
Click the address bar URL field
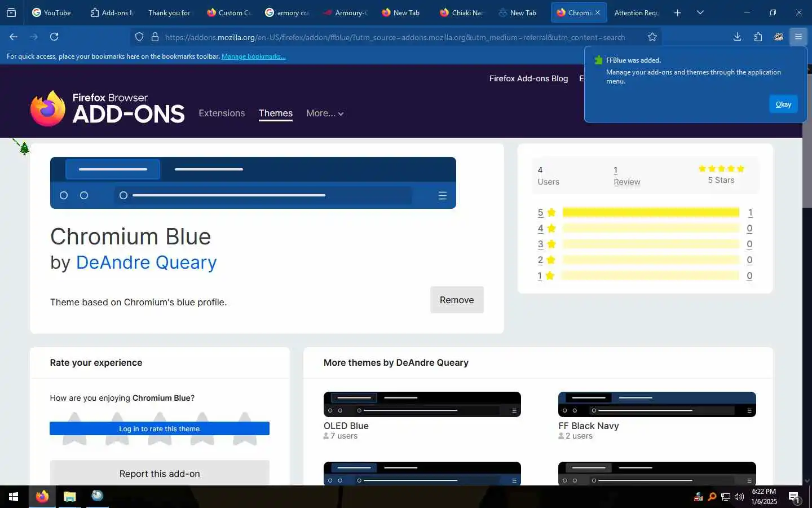(x=395, y=37)
